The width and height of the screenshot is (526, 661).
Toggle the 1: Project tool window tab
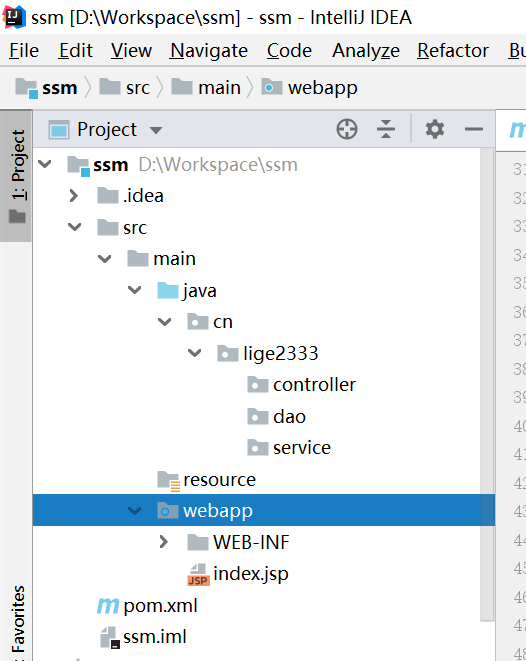click(x=16, y=176)
